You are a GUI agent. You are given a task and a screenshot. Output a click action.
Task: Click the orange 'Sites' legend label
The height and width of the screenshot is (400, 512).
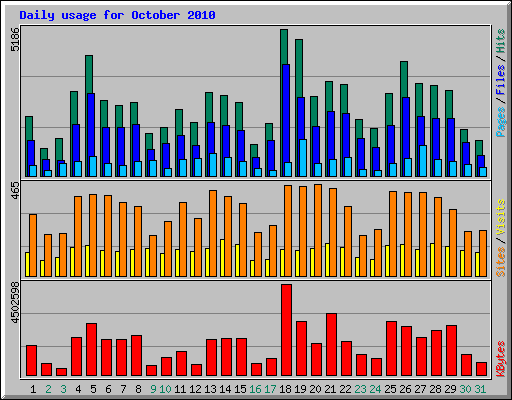[x=501, y=262]
